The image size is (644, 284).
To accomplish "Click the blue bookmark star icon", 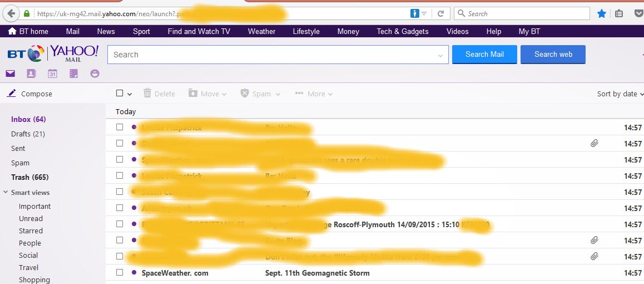I will 601,13.
